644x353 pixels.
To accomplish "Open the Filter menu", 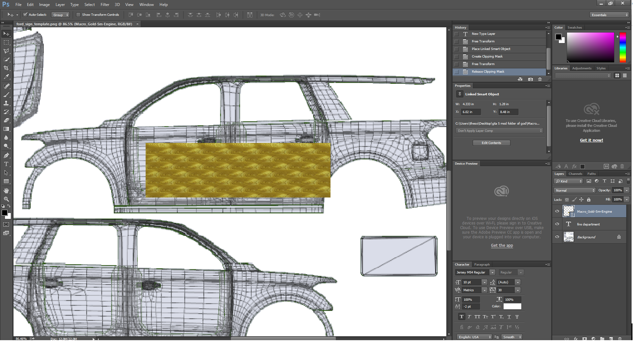I will (105, 5).
